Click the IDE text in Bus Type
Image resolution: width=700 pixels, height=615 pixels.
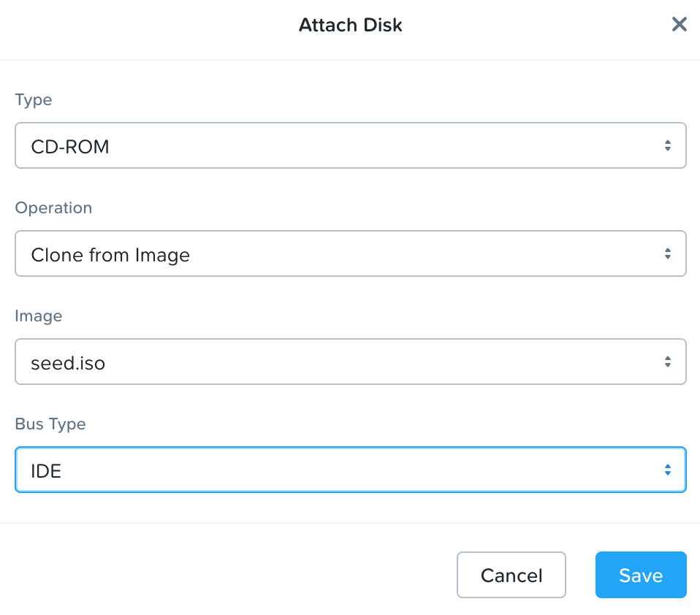click(x=45, y=471)
